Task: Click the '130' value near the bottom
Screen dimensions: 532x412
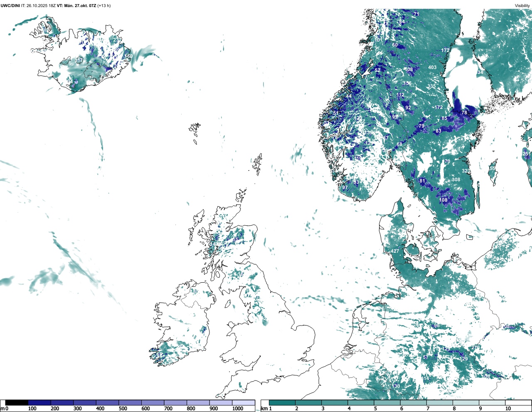Action: click(x=396, y=386)
